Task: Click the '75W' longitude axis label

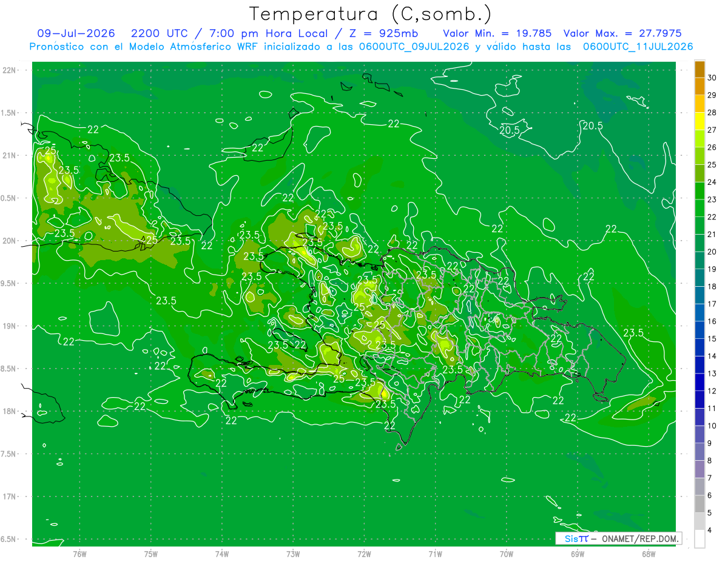Action: 151,553
